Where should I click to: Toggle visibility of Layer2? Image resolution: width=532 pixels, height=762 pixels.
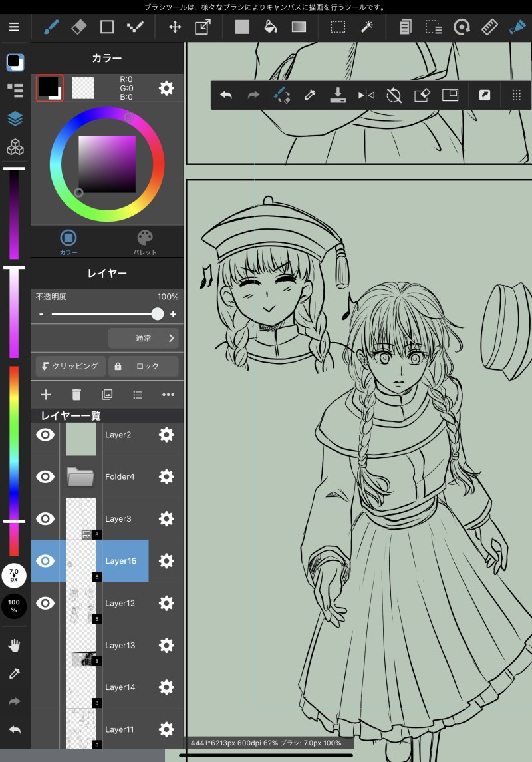(x=45, y=435)
